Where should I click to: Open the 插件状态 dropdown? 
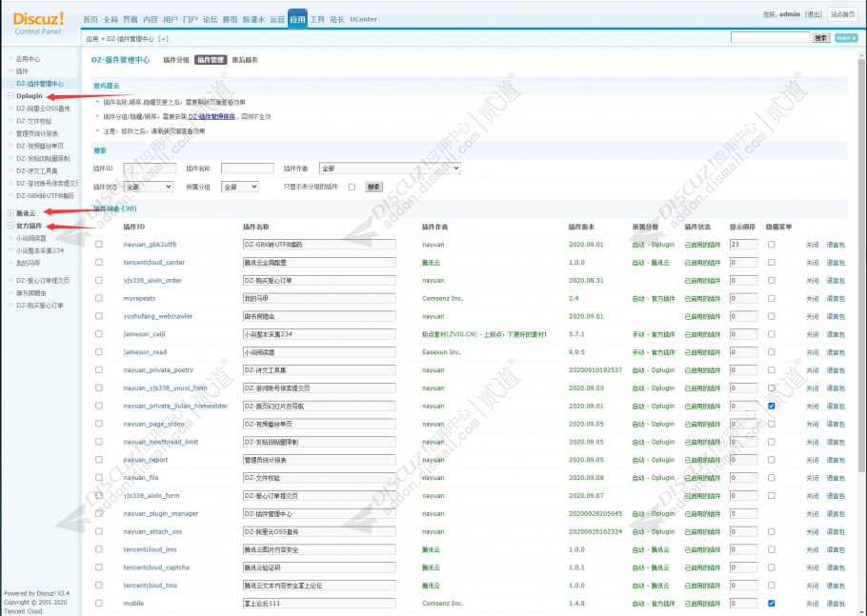click(x=149, y=187)
